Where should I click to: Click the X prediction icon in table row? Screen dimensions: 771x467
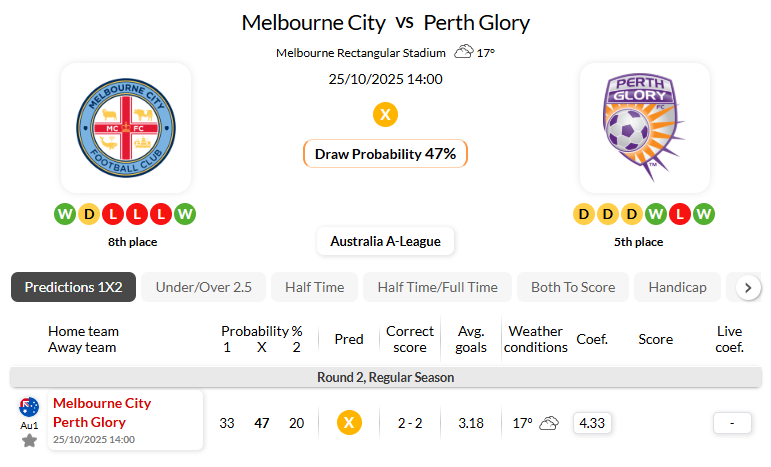pos(348,423)
